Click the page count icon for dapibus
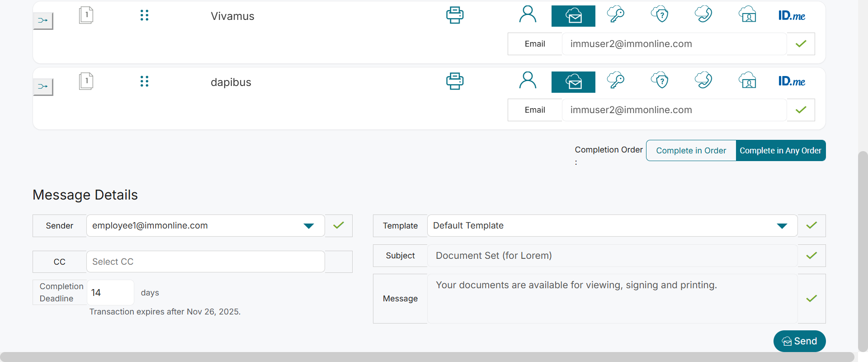This screenshot has height=362, width=868. pyautogui.click(x=86, y=81)
